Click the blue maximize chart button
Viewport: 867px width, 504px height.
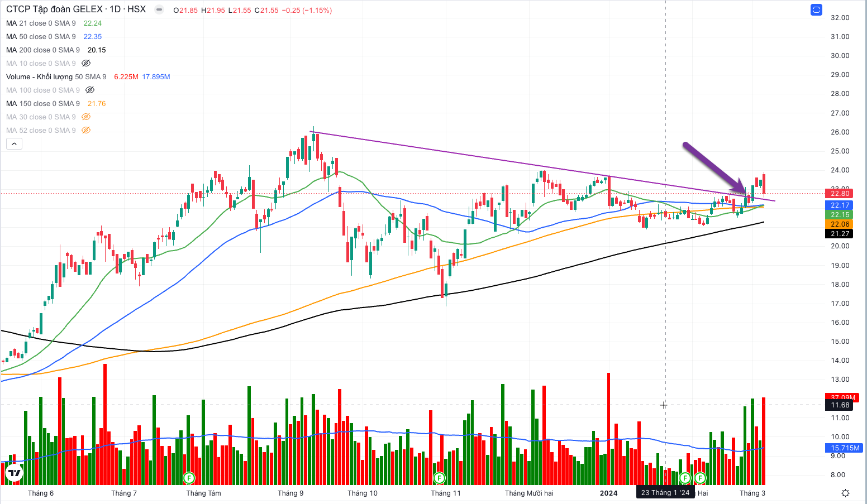(816, 10)
